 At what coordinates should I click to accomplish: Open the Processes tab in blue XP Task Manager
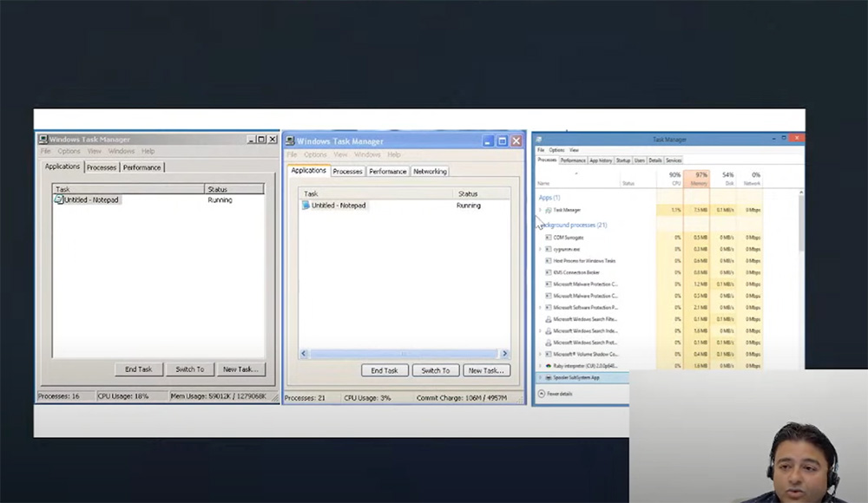(x=347, y=172)
